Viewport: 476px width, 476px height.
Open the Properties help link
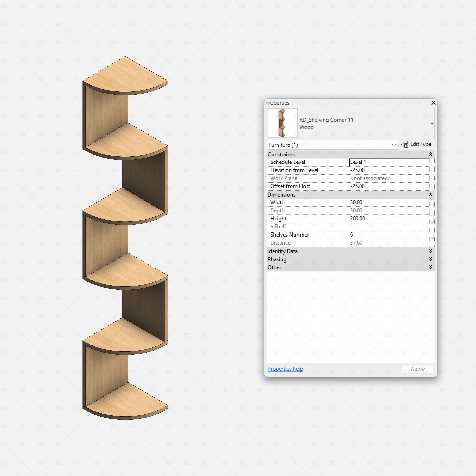coord(285,369)
